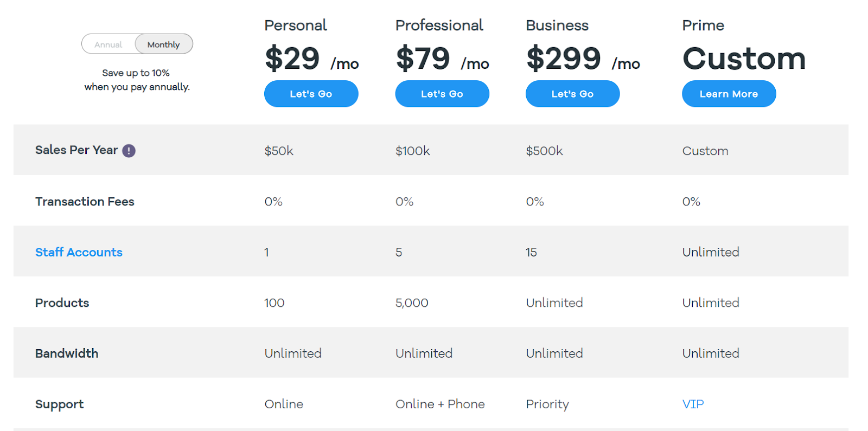This screenshot has width=868, height=431.
Task: Select the Professional plan title
Action: click(x=439, y=25)
